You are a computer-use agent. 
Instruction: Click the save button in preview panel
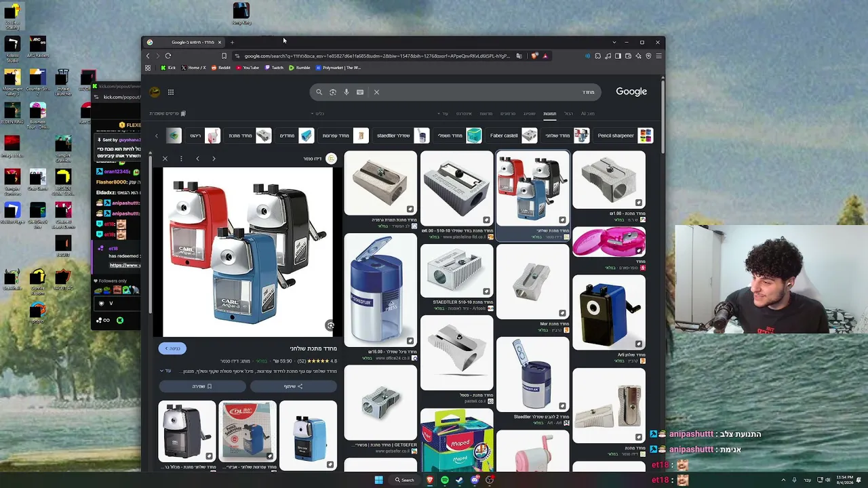coord(202,386)
